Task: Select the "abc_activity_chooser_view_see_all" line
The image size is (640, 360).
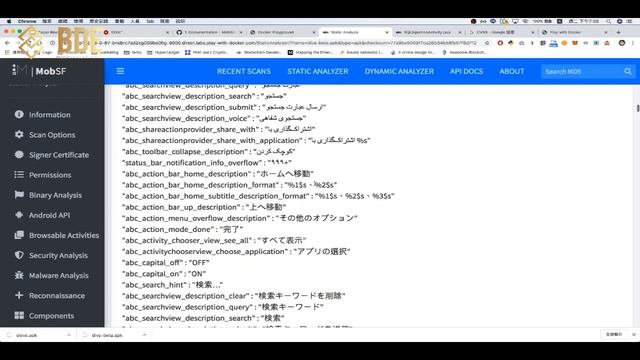Action: click(214, 240)
